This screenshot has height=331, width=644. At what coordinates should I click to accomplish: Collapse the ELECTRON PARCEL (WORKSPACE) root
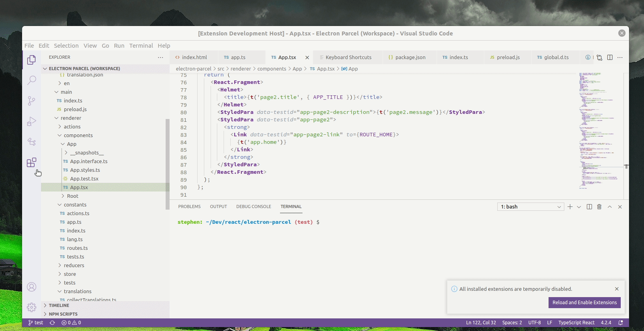(105, 69)
